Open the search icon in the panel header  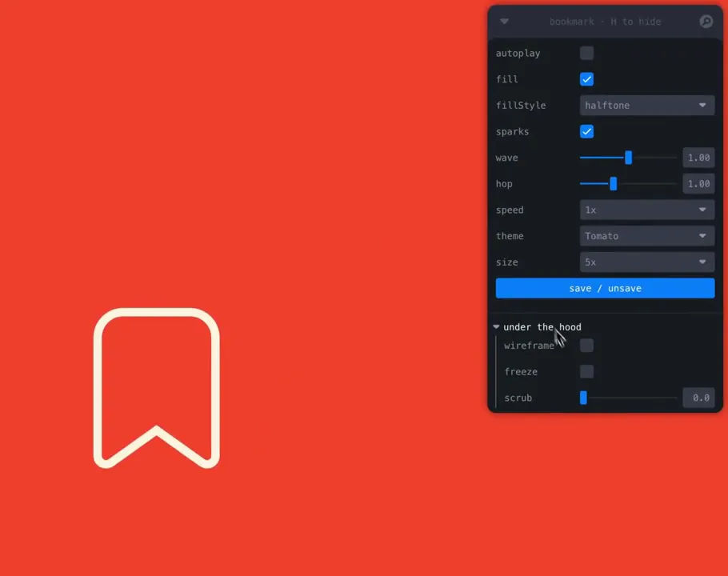(x=706, y=22)
